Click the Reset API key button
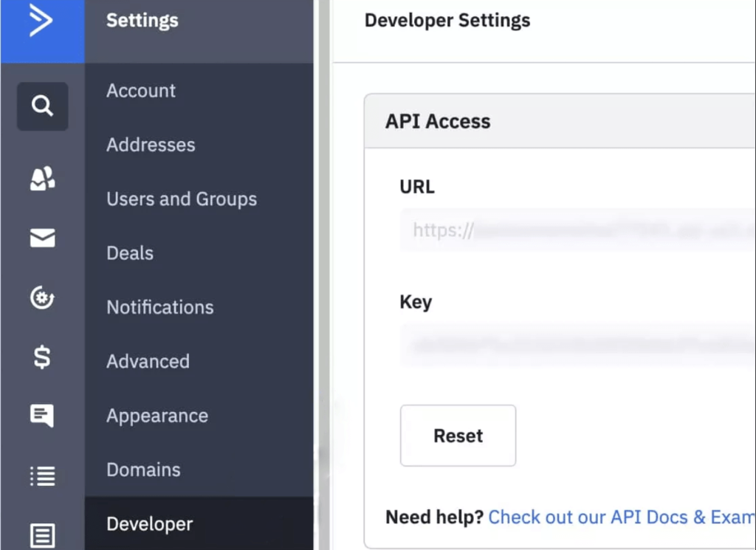This screenshot has width=756, height=550. pos(458,436)
